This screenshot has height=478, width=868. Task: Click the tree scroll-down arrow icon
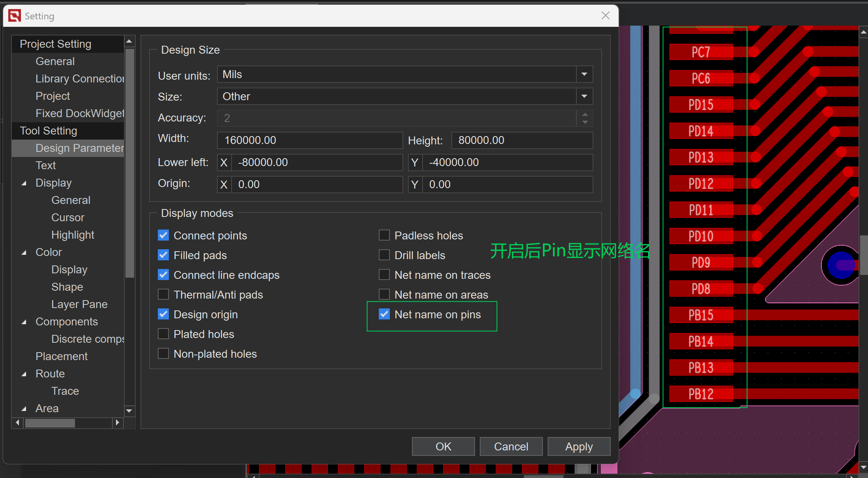click(129, 411)
